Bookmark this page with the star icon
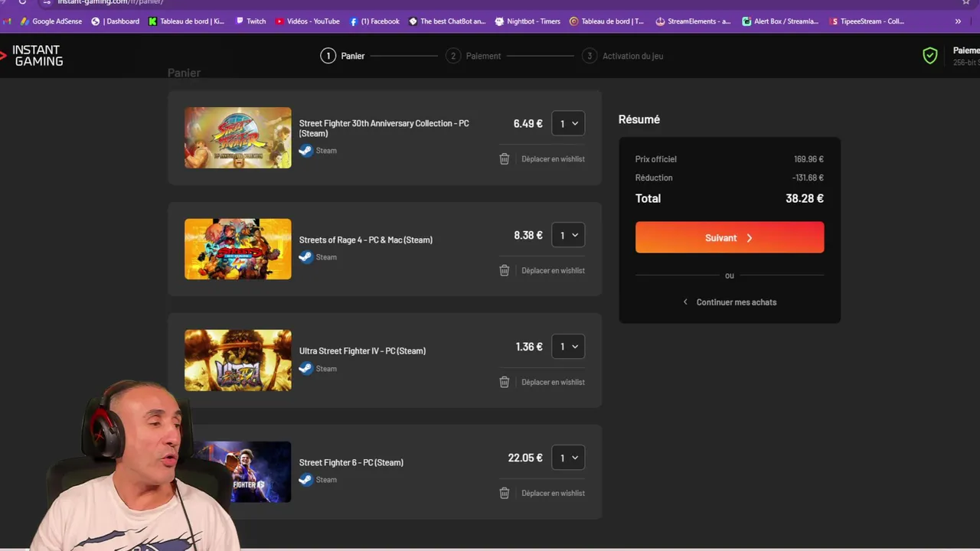This screenshot has width=980, height=551. (966, 2)
